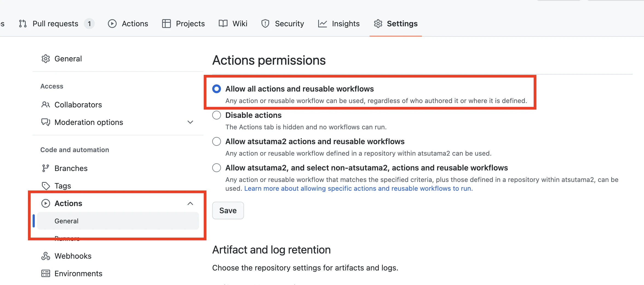Click the Save button
Screen dimensions: 644x285
point(228,210)
